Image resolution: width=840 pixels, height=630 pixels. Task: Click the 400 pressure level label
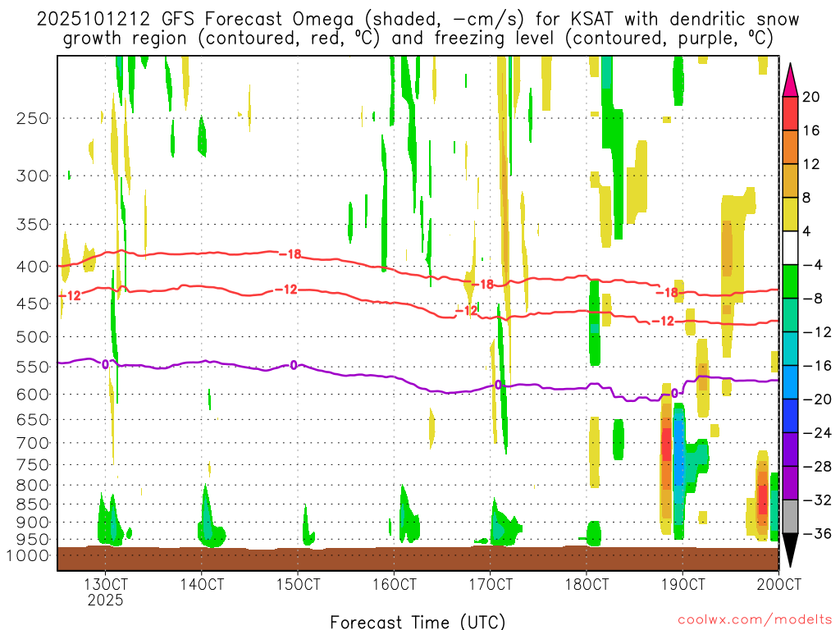(33, 267)
